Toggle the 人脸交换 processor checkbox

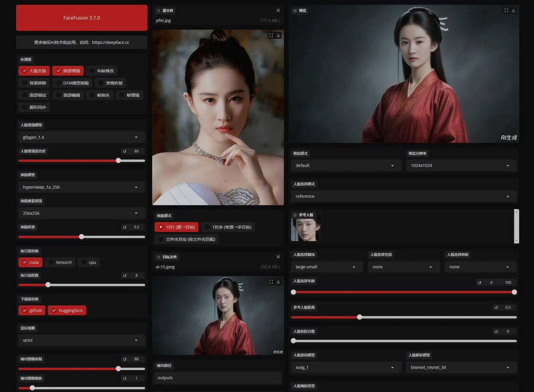point(34,71)
